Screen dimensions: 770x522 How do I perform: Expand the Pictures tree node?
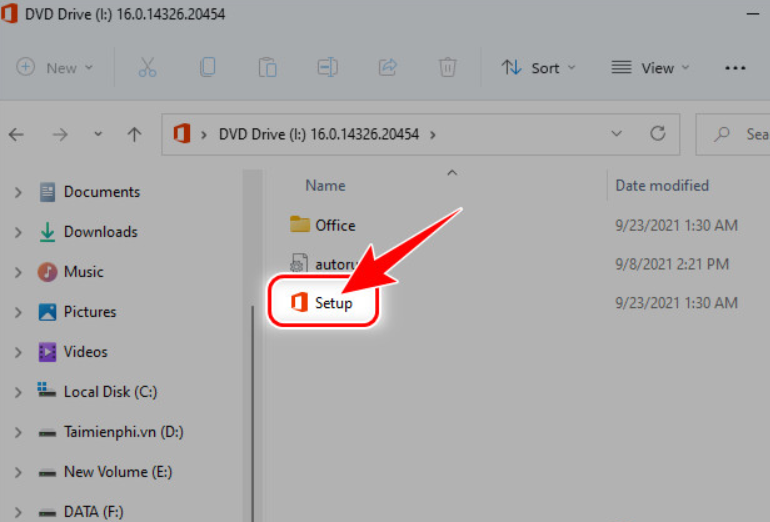tap(18, 312)
